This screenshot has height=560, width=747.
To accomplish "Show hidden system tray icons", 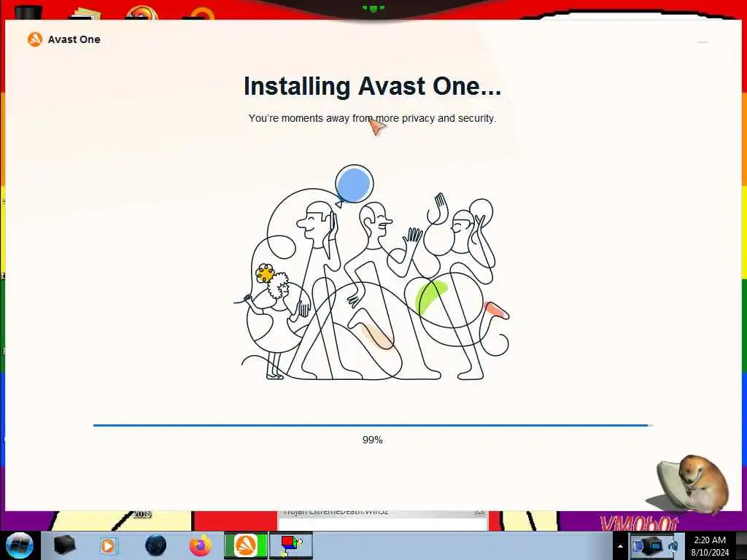I will click(620, 547).
